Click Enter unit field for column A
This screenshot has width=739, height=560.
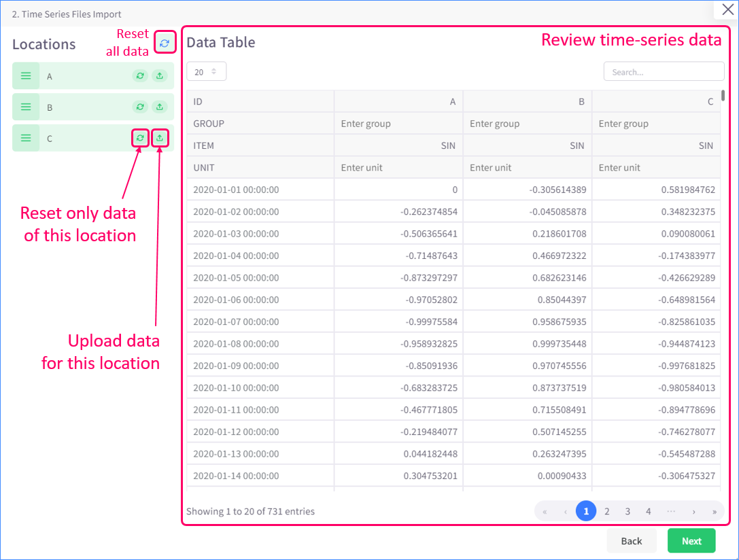point(398,168)
